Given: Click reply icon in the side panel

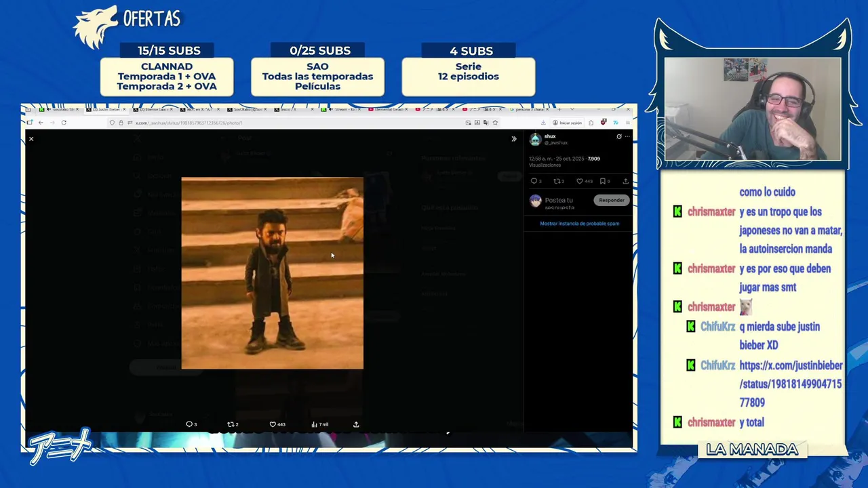Looking at the screenshot, I should (536, 181).
